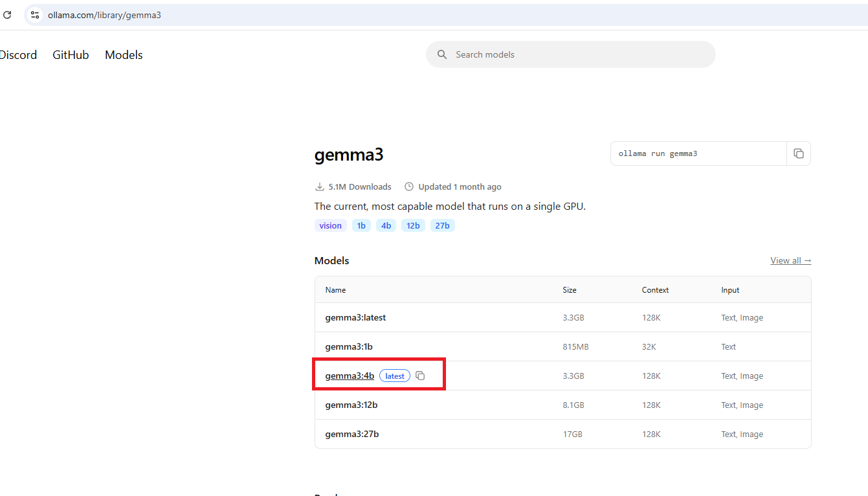Go to the Models page
This screenshot has height=496, width=868.
click(x=124, y=55)
